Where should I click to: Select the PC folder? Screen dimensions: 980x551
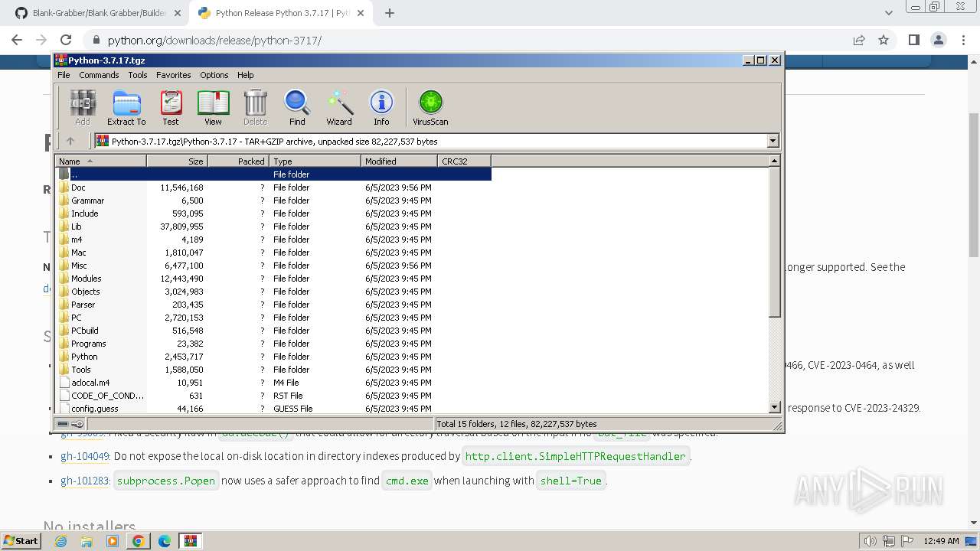[273, 318]
